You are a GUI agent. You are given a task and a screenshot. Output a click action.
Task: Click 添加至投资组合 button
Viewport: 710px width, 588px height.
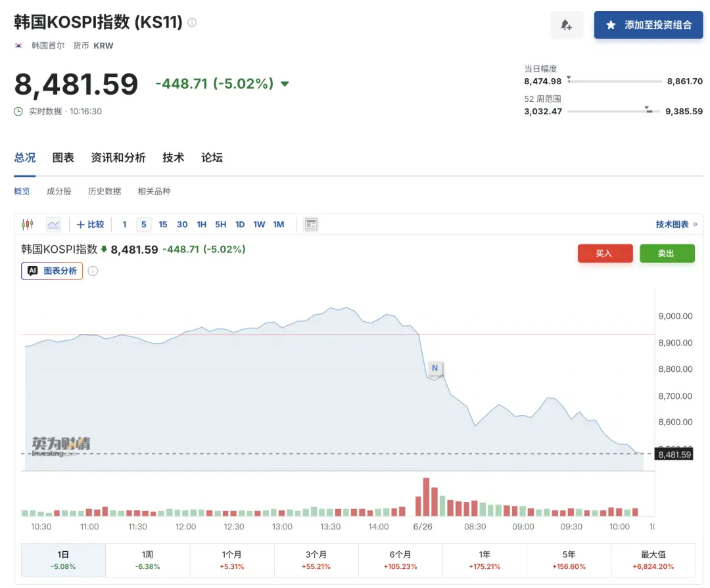click(648, 25)
